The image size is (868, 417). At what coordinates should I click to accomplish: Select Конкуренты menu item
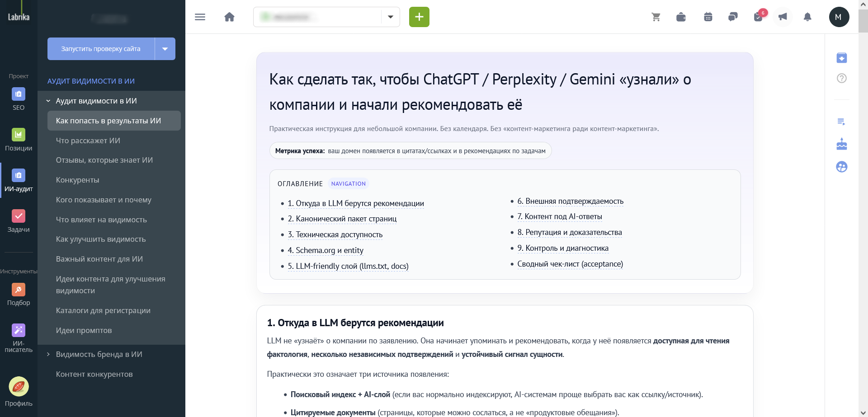point(78,180)
